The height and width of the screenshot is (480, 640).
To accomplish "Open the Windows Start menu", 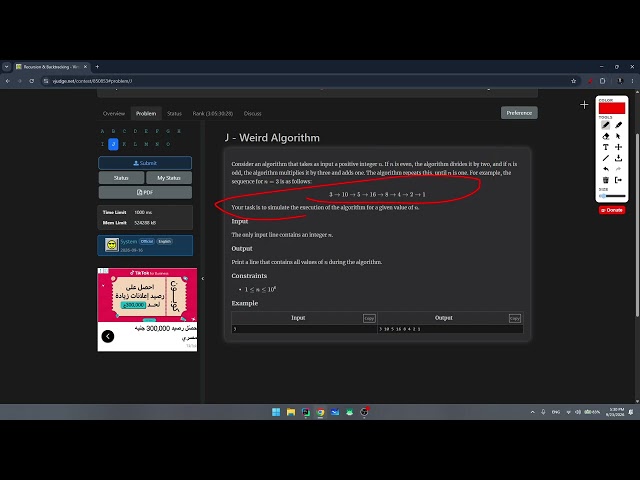I will click(276, 412).
